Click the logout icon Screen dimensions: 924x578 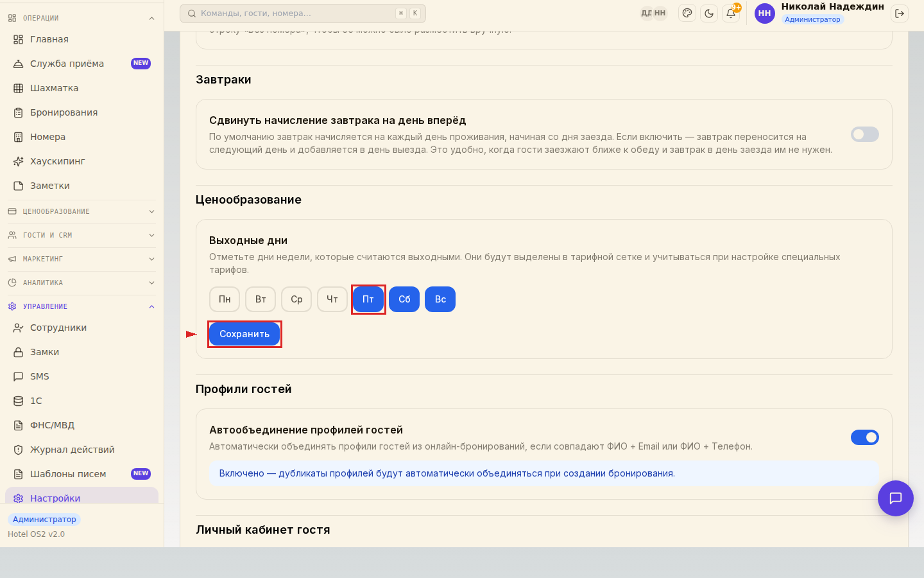click(x=900, y=13)
